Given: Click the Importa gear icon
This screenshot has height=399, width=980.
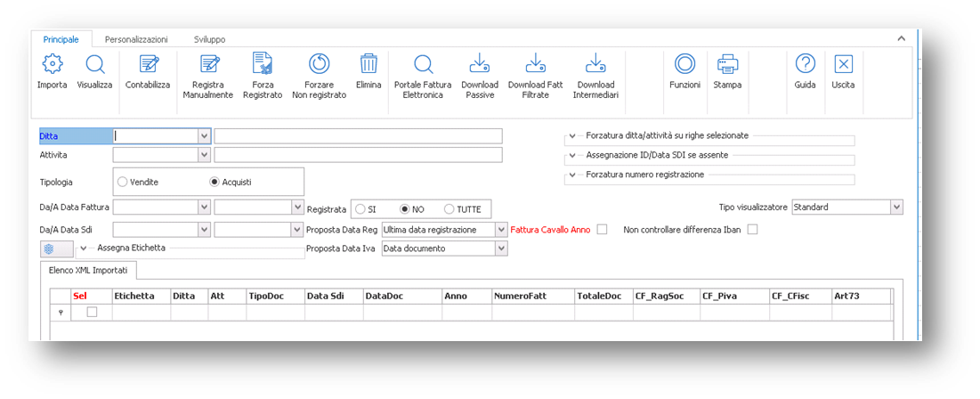Looking at the screenshot, I should coord(52,64).
